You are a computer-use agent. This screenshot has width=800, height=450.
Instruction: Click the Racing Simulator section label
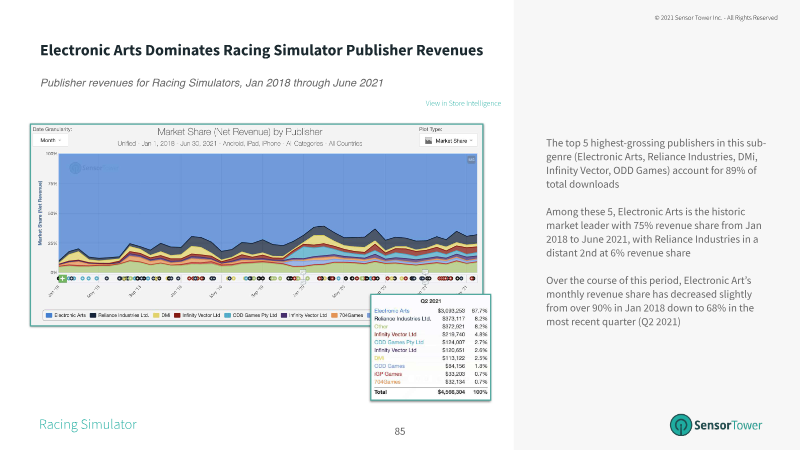pos(88,424)
